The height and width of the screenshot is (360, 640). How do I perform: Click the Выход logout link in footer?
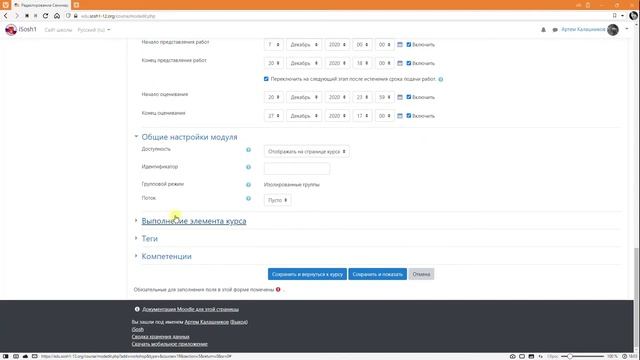[239, 322]
